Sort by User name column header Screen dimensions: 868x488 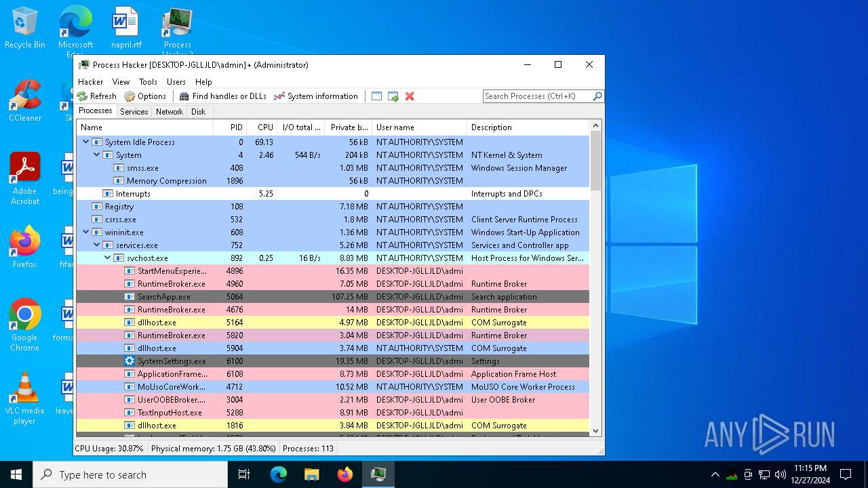click(420, 127)
